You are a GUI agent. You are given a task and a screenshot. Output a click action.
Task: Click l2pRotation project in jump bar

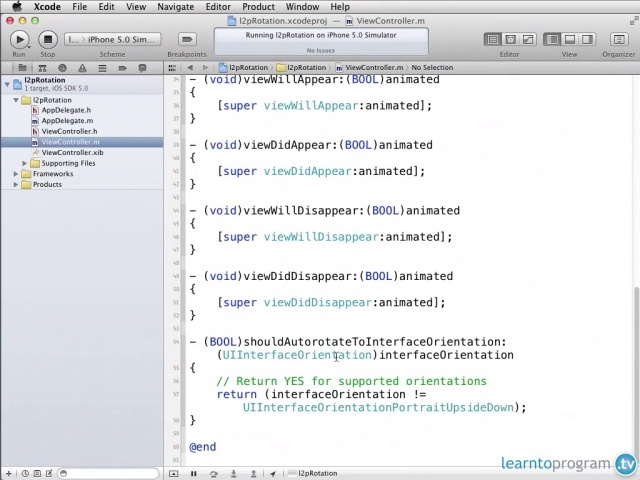pos(244,68)
